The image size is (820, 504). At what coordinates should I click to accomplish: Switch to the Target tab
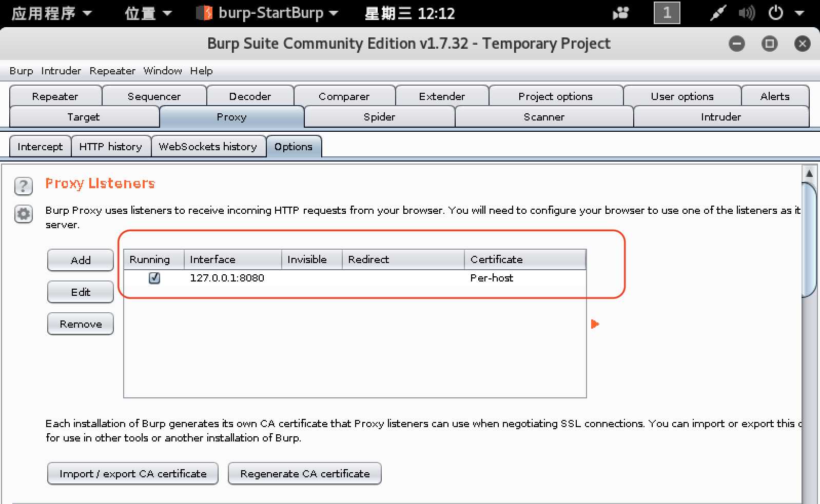[x=84, y=117]
